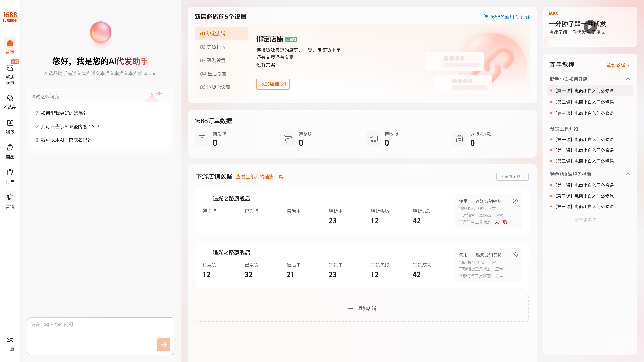Image resolution: width=644 pixels, height=362 pixels.
Task: Open 订单 sidebar icon
Action: [10, 172]
